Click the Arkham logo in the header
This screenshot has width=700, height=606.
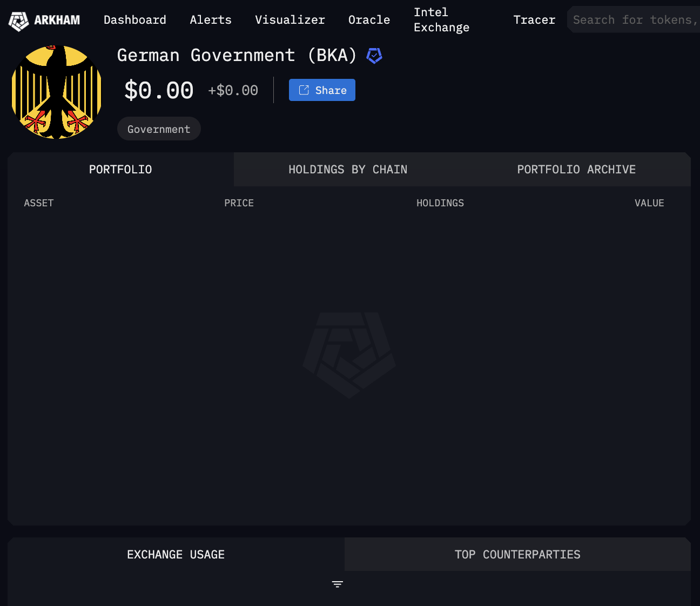click(x=44, y=21)
